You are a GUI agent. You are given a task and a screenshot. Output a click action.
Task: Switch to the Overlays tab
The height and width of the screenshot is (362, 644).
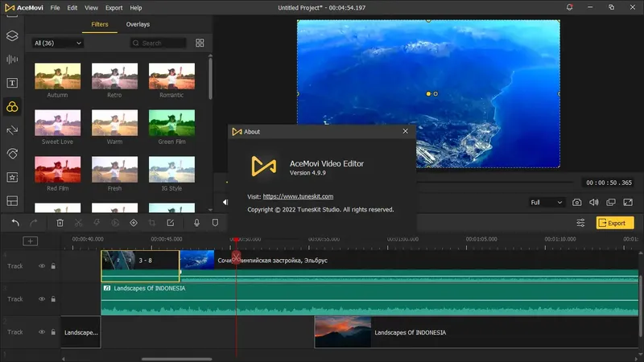tap(138, 25)
